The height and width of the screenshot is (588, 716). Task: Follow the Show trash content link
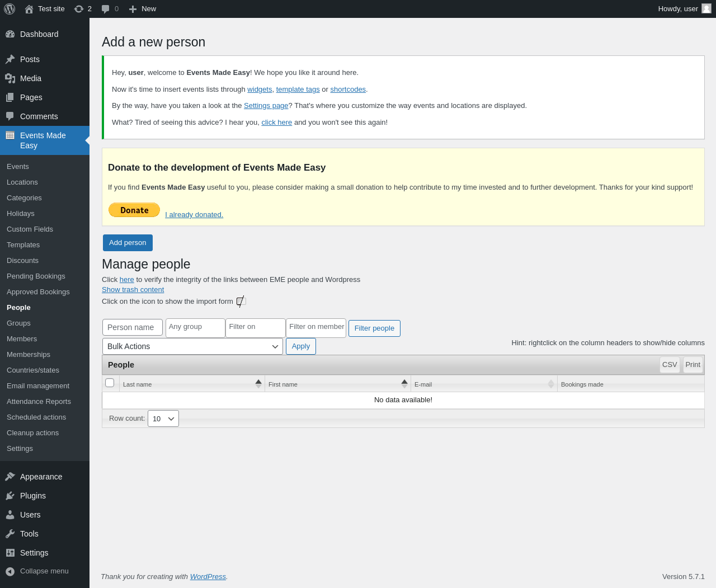pyautogui.click(x=133, y=290)
